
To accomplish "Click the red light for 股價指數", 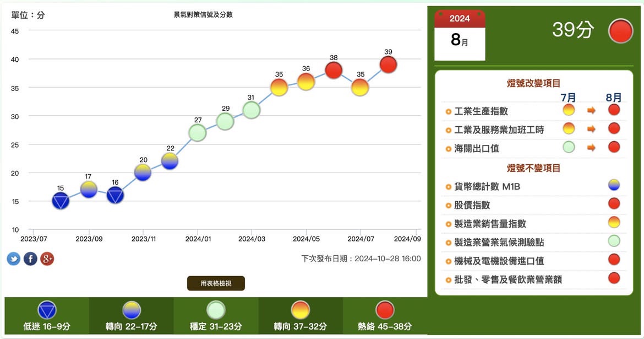I will [614, 204].
